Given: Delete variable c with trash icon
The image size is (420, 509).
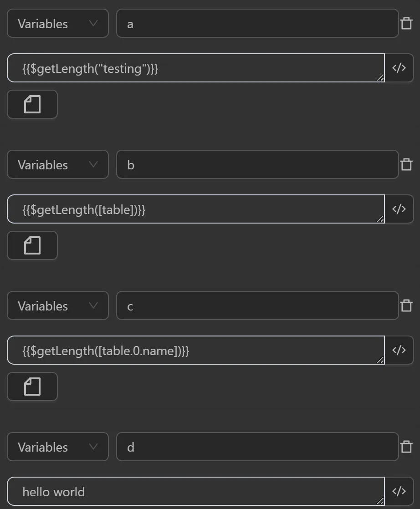Looking at the screenshot, I should (406, 305).
